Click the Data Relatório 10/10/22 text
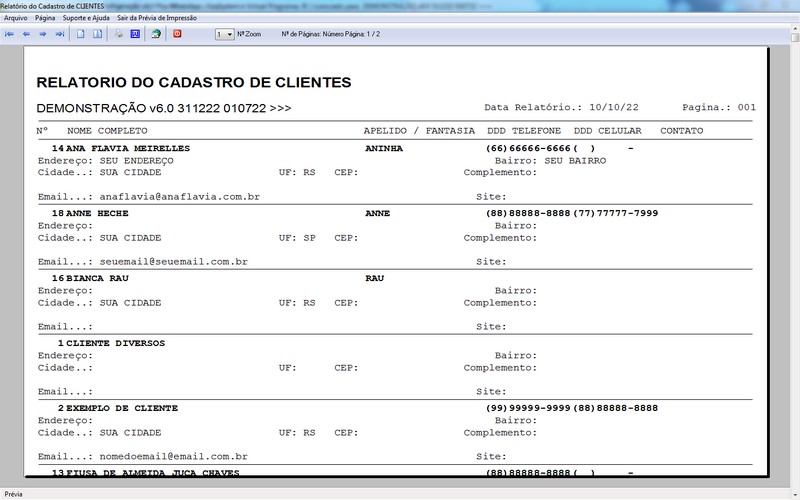 pos(561,107)
